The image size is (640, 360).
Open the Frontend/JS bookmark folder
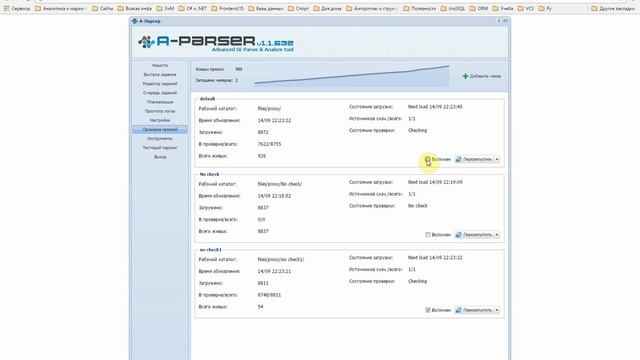point(227,8)
